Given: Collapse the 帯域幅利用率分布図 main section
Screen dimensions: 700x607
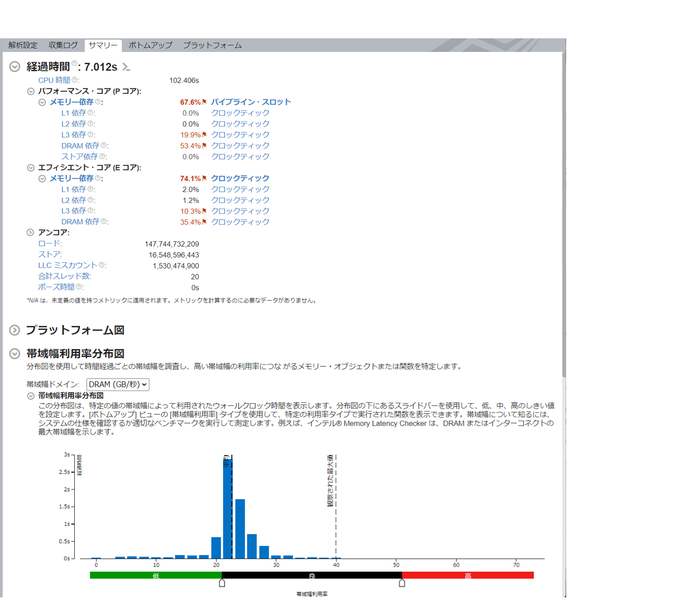Looking at the screenshot, I should (x=15, y=354).
